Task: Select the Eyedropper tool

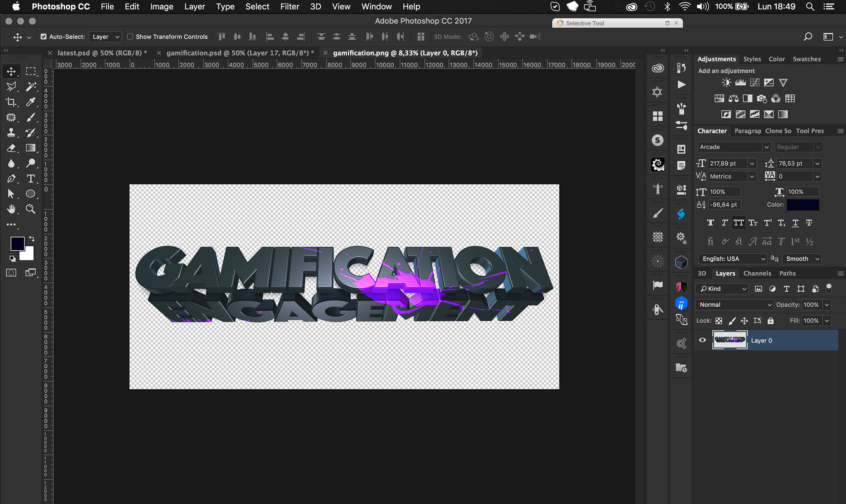Action: coord(30,102)
